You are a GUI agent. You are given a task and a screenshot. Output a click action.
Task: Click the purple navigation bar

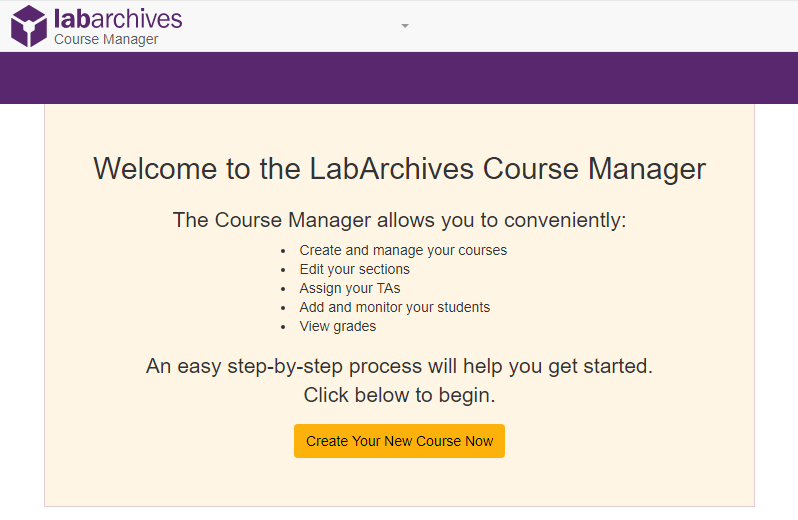tap(399, 78)
